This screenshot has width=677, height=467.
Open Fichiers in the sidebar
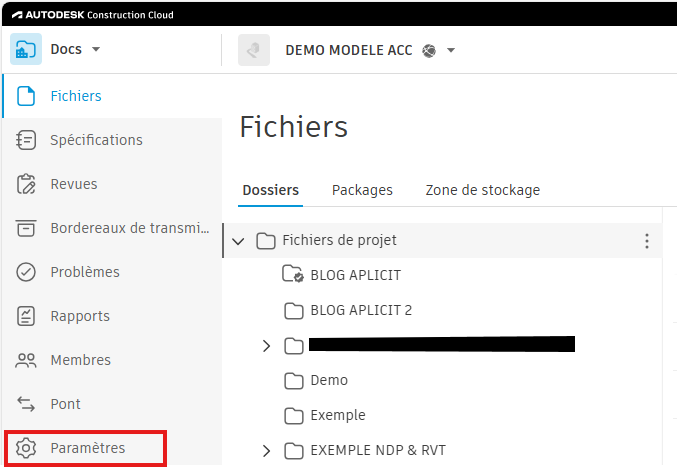coord(75,96)
